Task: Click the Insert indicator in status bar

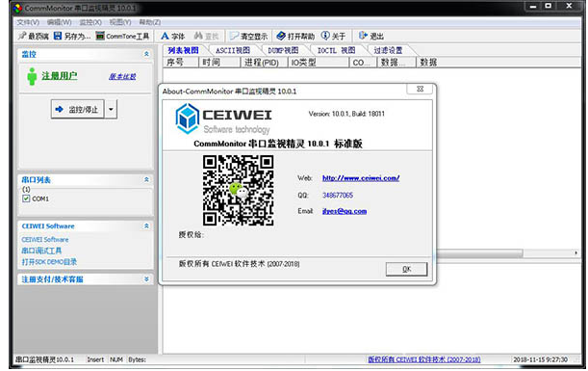Action: 95,359
